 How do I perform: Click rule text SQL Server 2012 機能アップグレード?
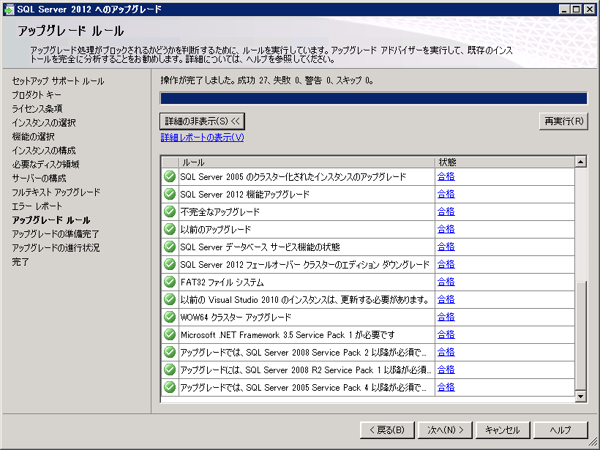point(245,194)
